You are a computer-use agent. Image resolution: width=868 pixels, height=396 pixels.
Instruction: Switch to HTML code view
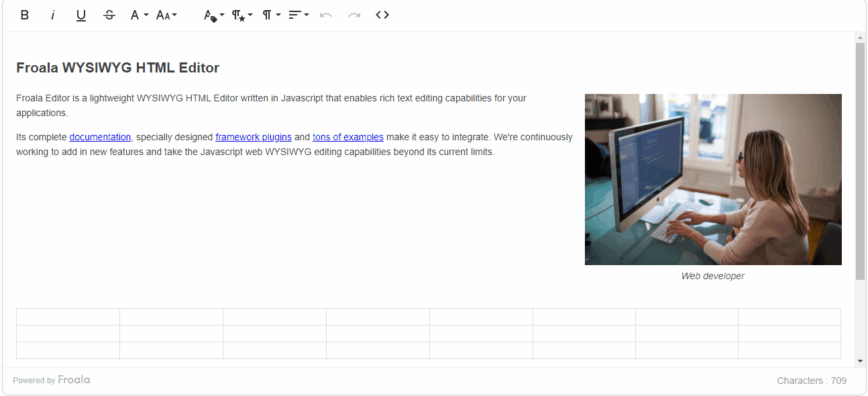(382, 14)
